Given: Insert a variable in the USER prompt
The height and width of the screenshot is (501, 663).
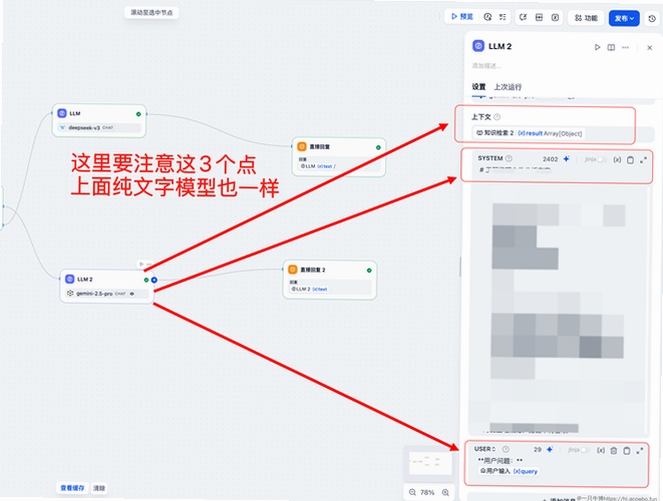Looking at the screenshot, I should [x=601, y=450].
